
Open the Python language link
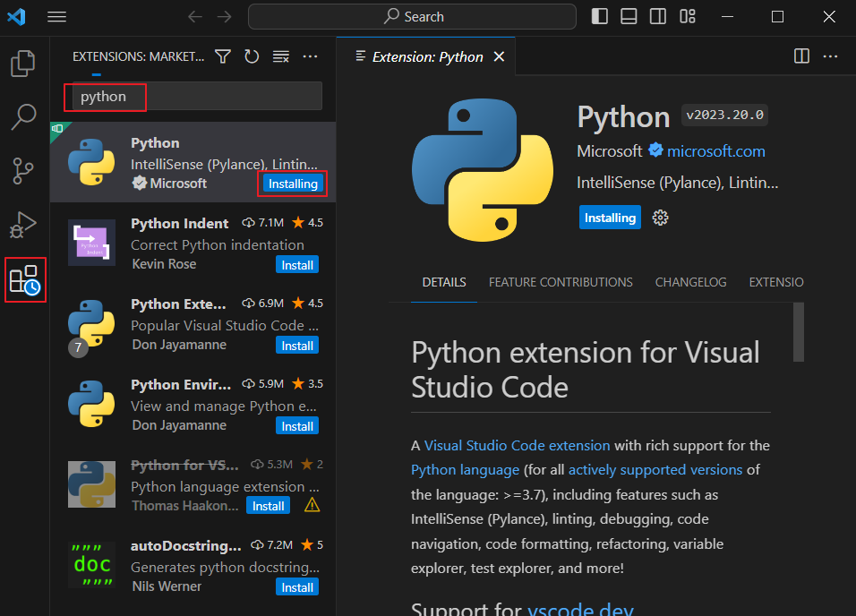point(465,470)
